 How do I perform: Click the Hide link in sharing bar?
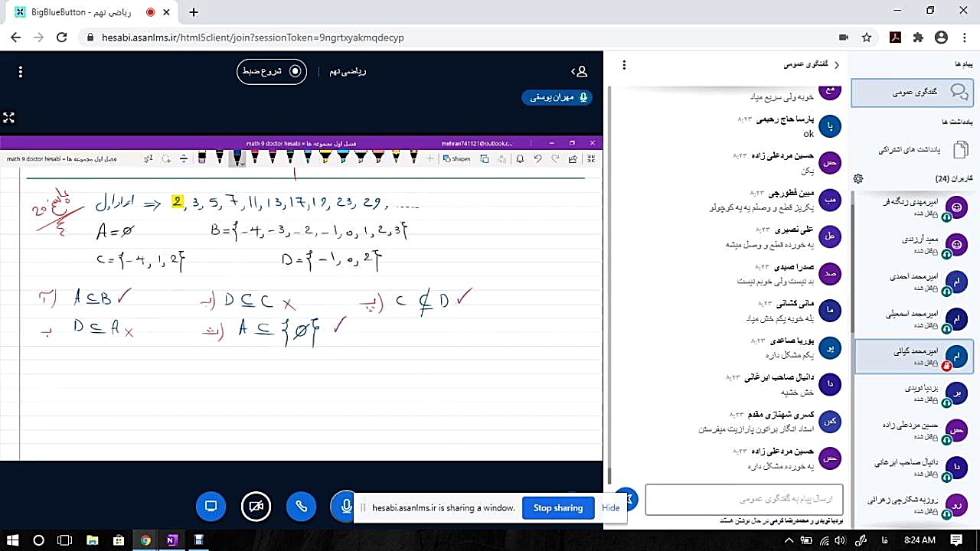coord(611,508)
